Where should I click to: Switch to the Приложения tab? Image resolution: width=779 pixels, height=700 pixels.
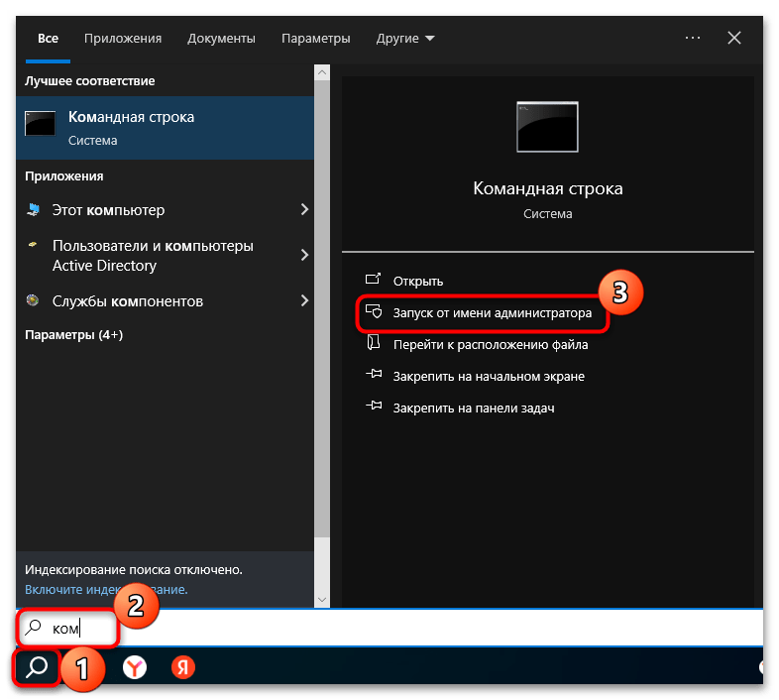coord(123,39)
